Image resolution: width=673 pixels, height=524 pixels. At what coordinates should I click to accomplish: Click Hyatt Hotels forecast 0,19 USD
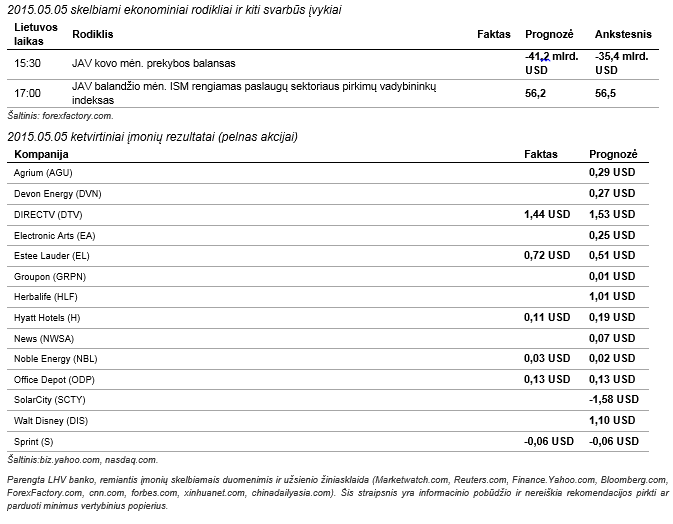(612, 318)
